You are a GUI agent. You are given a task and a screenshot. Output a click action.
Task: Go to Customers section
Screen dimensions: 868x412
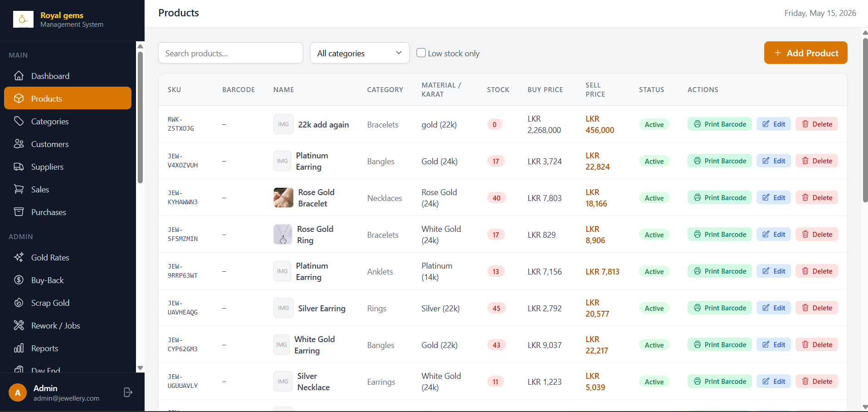[68, 144]
